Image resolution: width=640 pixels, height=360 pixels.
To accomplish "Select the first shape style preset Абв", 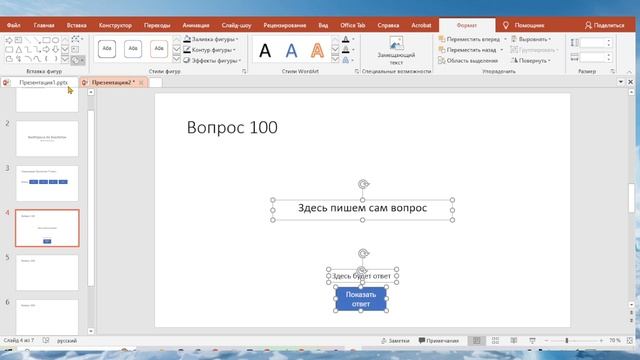I will pyautogui.click(x=107, y=49).
